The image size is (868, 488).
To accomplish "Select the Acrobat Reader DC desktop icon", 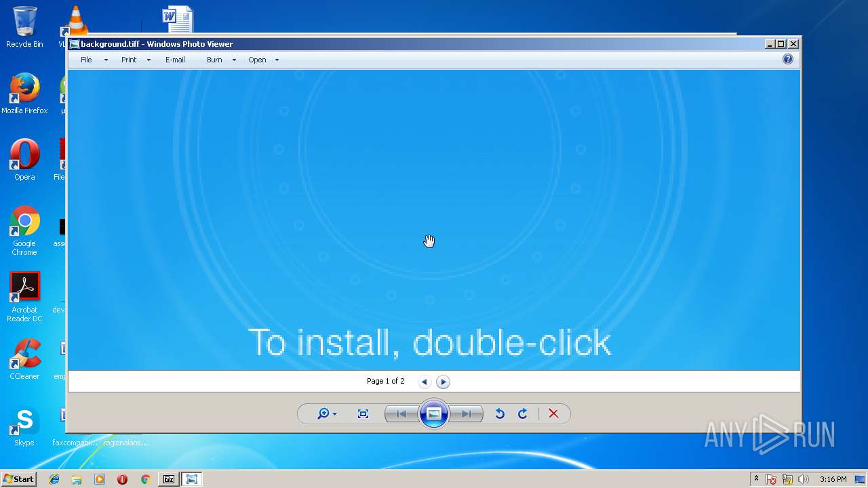I will [x=24, y=297].
